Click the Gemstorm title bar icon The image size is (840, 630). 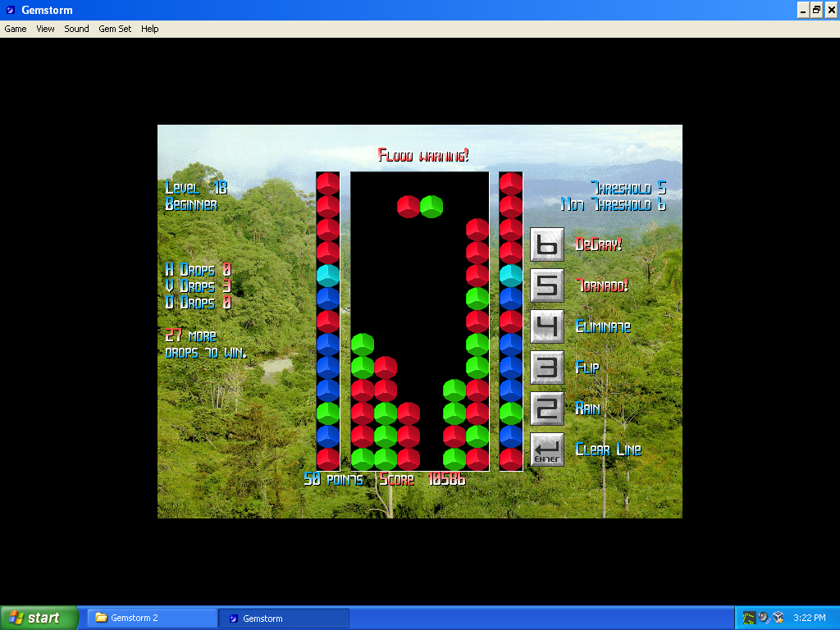click(x=10, y=10)
